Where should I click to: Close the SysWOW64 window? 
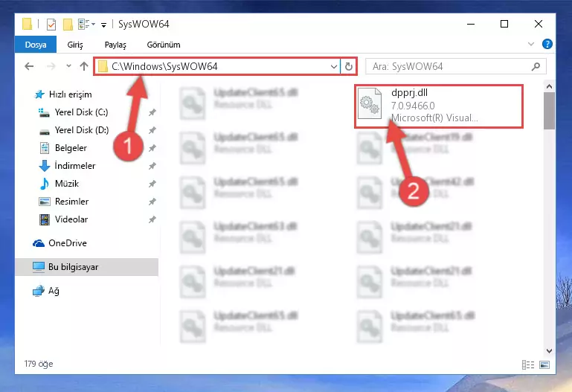538,24
